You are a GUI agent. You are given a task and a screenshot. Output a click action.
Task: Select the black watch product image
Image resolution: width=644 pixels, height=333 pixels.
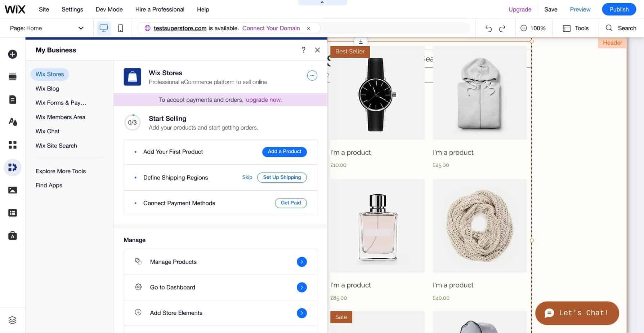(x=377, y=93)
